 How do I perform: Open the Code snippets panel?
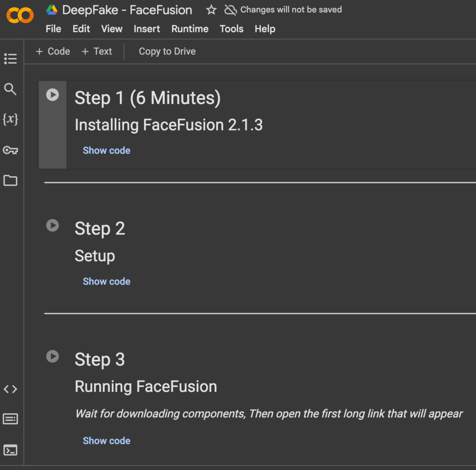10,389
